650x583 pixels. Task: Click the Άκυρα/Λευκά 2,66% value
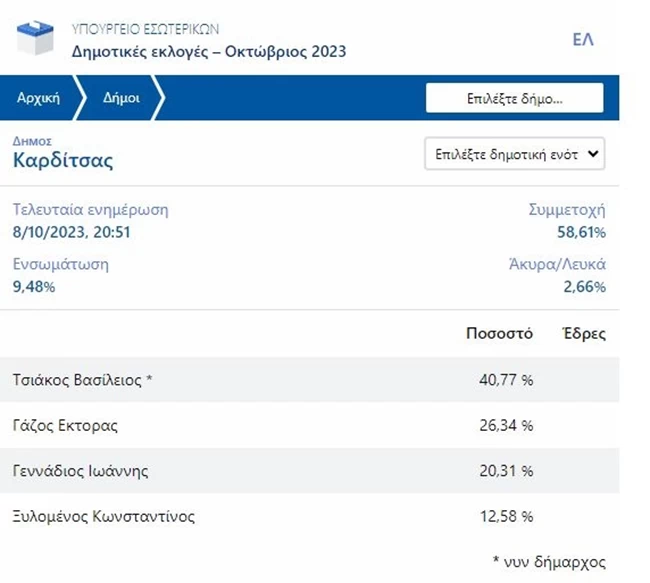pyautogui.click(x=583, y=287)
